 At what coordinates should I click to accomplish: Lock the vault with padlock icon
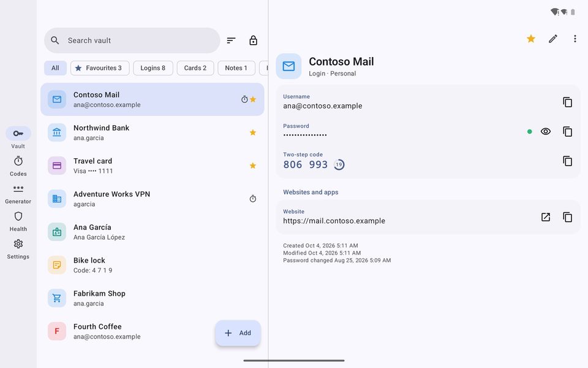(x=253, y=40)
